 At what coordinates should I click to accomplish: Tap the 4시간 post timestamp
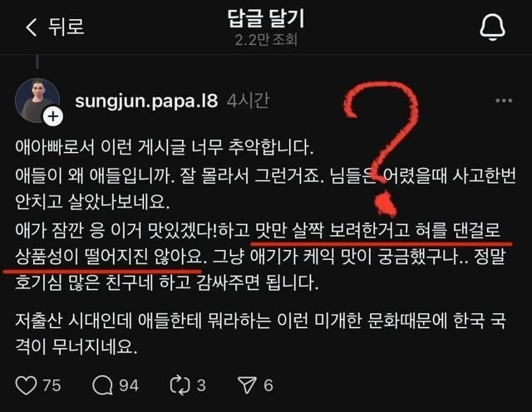click(x=249, y=101)
